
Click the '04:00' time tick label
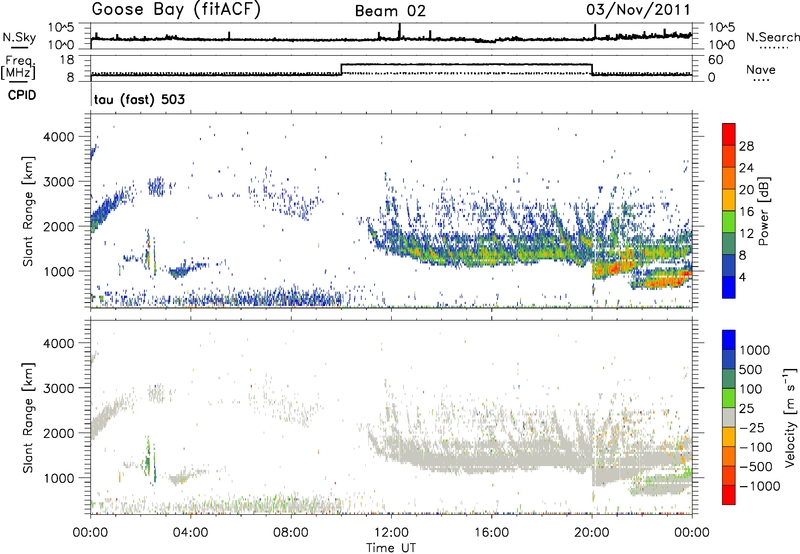(190, 533)
